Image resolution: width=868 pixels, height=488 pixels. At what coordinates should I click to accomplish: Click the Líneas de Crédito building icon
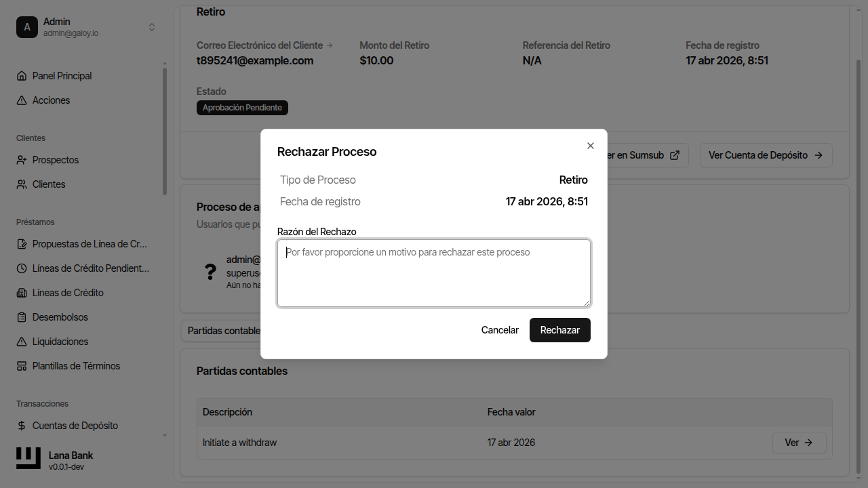22,293
